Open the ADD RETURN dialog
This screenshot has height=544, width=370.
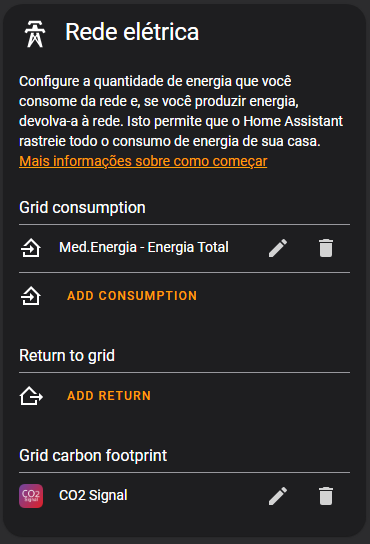(109, 396)
